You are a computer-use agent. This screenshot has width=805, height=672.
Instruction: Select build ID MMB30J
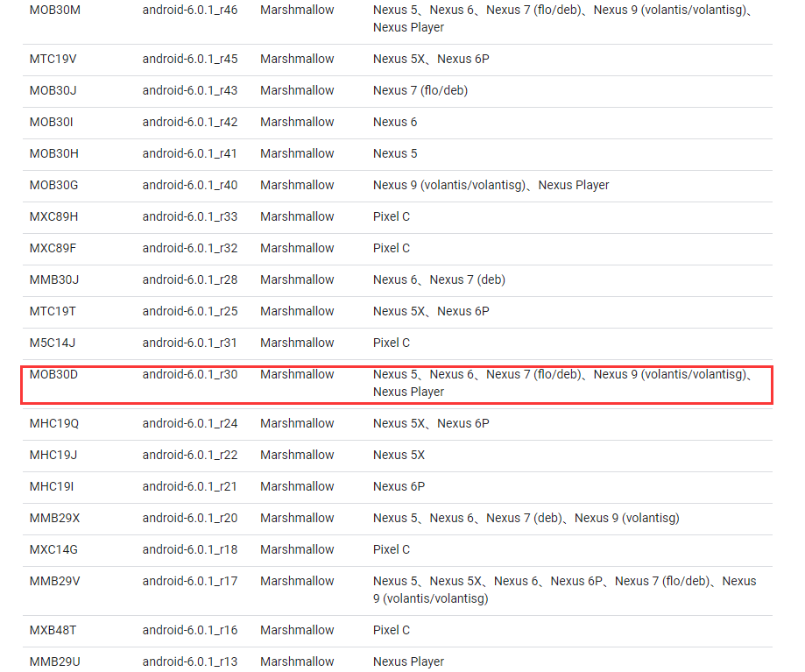[54, 279]
